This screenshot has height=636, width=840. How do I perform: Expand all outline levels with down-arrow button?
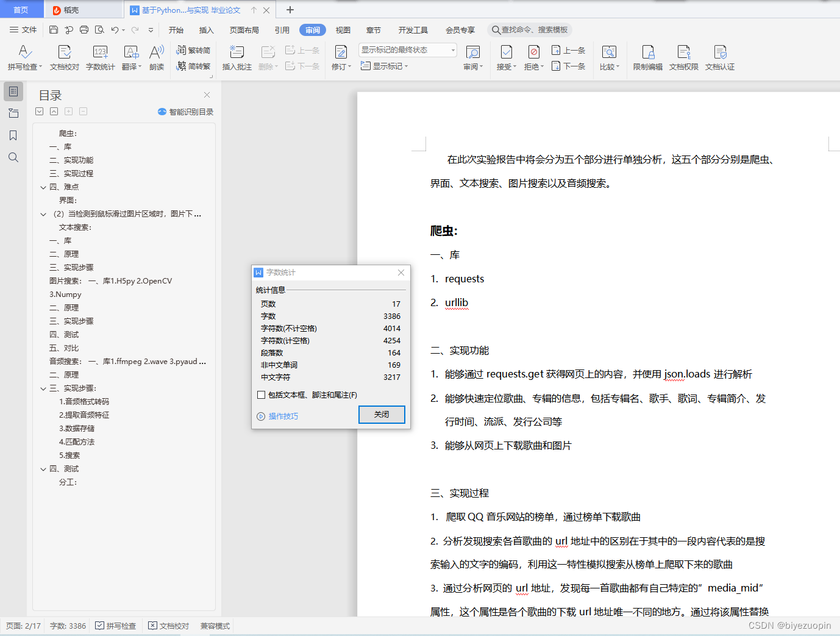point(39,112)
